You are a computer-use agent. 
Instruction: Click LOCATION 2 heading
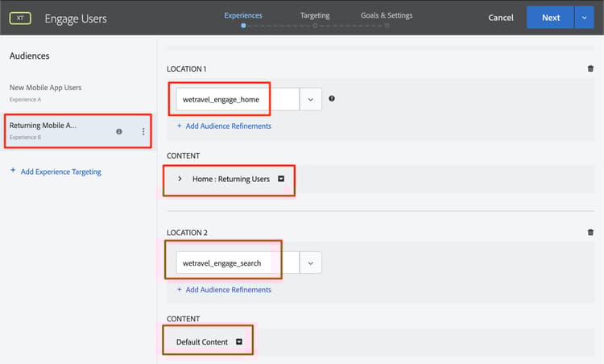tap(187, 233)
